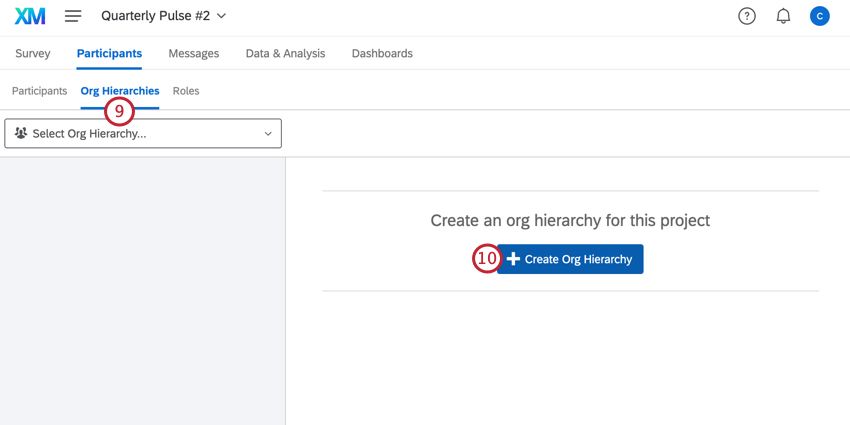The width and height of the screenshot is (850, 425).
Task: Click the 'Create an org hierarchy for this project' text
Action: point(570,221)
